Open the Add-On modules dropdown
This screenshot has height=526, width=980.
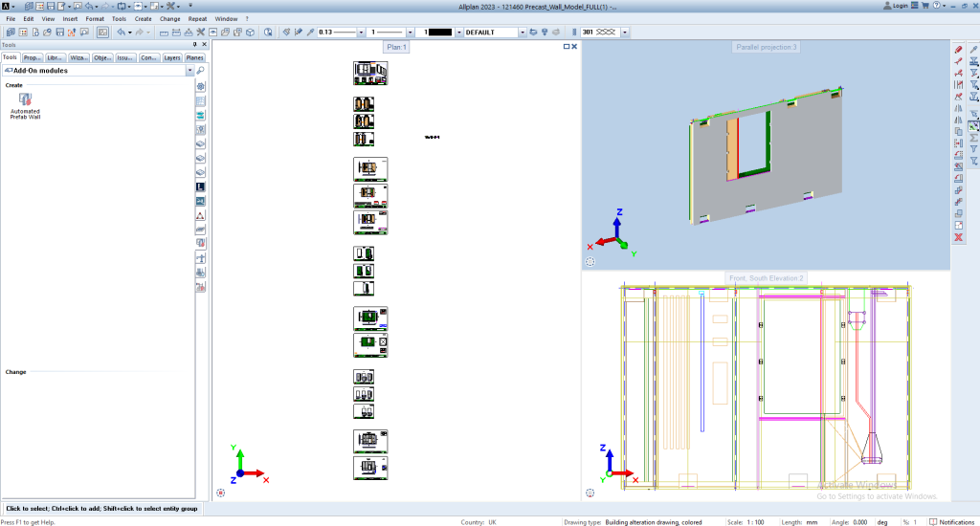pyautogui.click(x=189, y=71)
